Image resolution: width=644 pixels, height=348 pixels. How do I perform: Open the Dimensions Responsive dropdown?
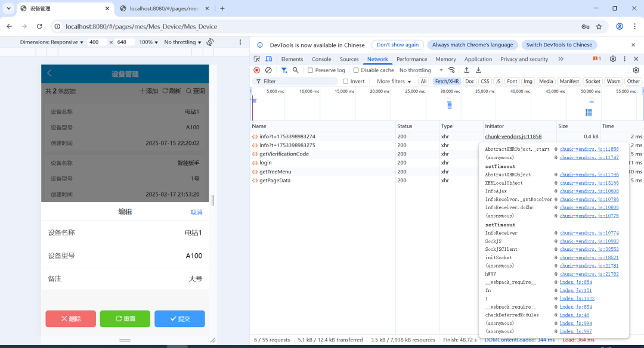click(x=51, y=42)
